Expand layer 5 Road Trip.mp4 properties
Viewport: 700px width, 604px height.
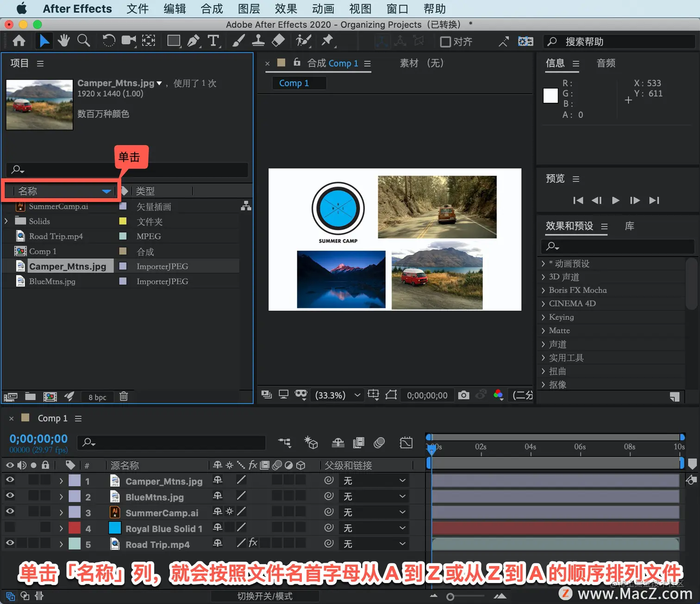pos(61,544)
